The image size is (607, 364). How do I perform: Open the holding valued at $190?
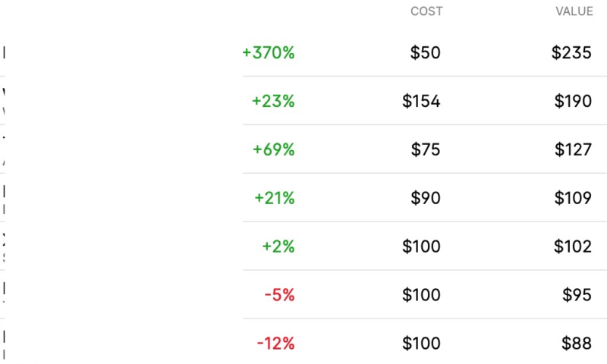[x=573, y=101]
